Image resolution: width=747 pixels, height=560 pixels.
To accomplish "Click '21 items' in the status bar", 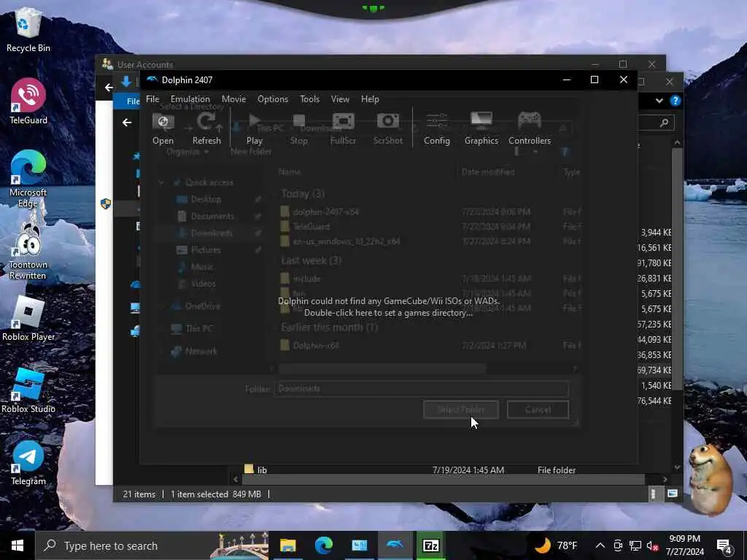I will coord(139,494).
